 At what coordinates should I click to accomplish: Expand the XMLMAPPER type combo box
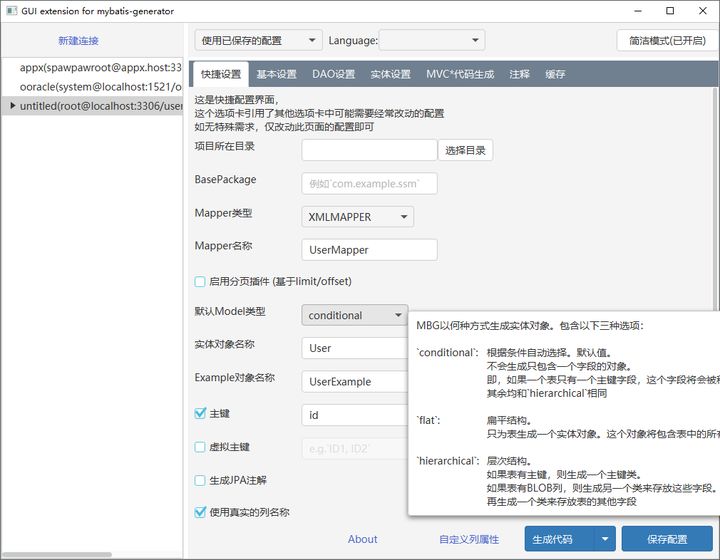357,217
